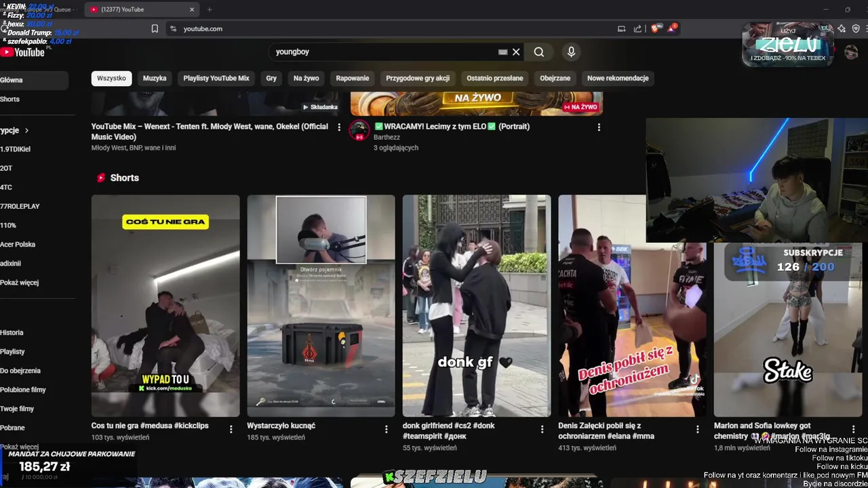Expand the Subskrypcje section arrow
The image size is (868, 488).
click(x=26, y=130)
